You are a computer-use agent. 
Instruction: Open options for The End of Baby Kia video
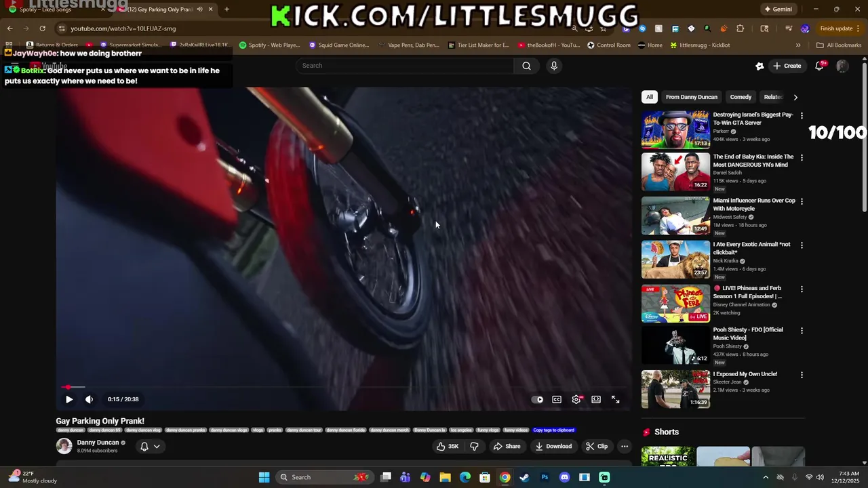coord(802,157)
